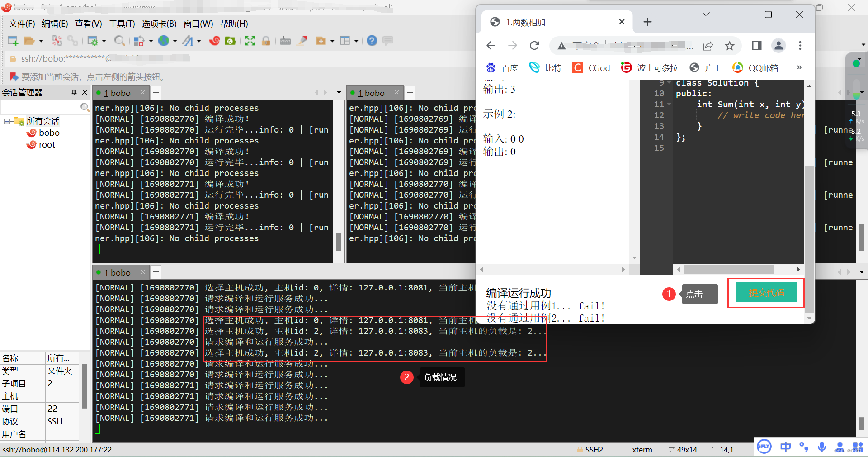Add new tab in top-left terminal pane

tap(156, 93)
